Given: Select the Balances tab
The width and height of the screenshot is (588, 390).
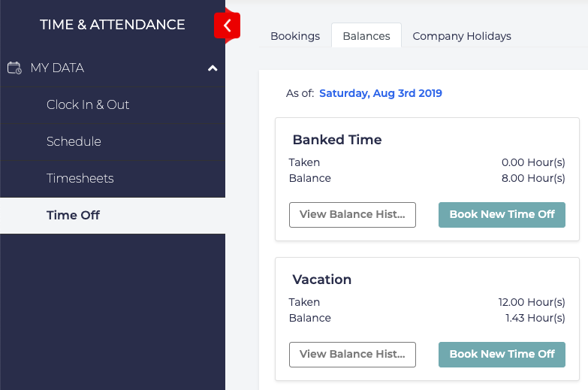Looking at the screenshot, I should [x=366, y=36].
